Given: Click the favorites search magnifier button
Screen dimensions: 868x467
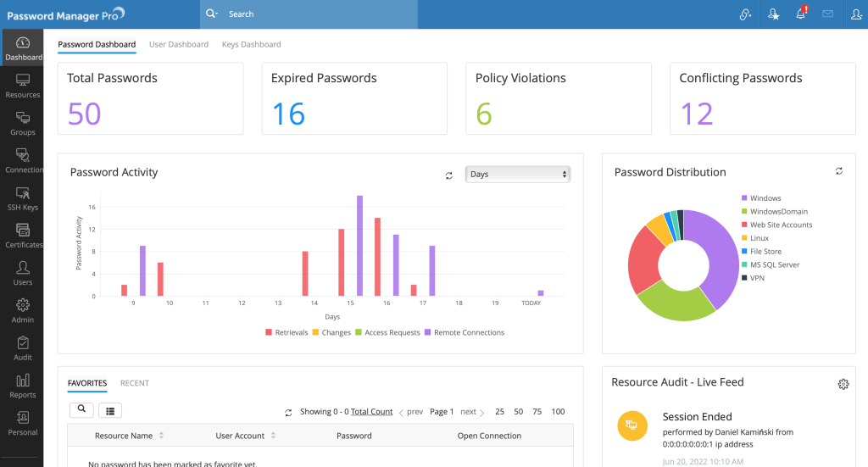Looking at the screenshot, I should click(81, 409).
